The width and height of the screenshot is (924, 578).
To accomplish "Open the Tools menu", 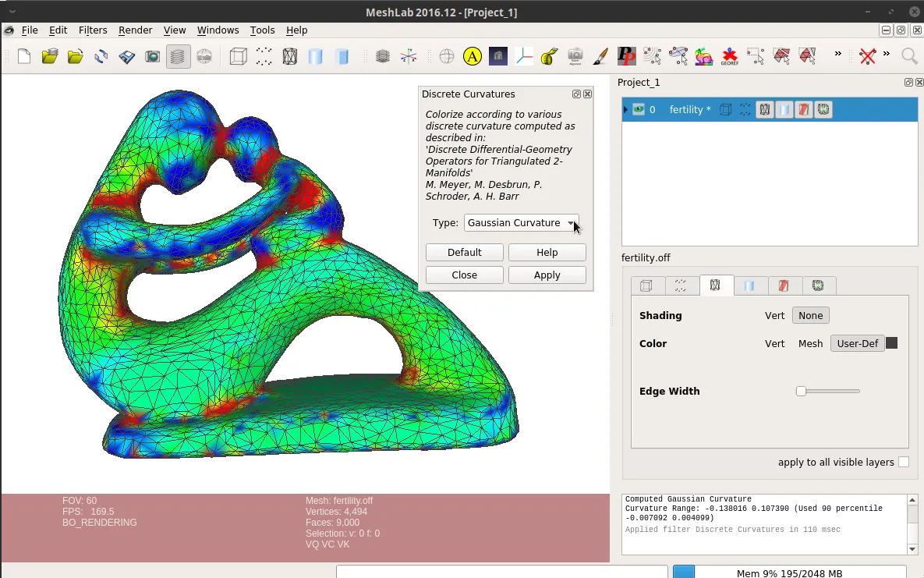I will (262, 30).
